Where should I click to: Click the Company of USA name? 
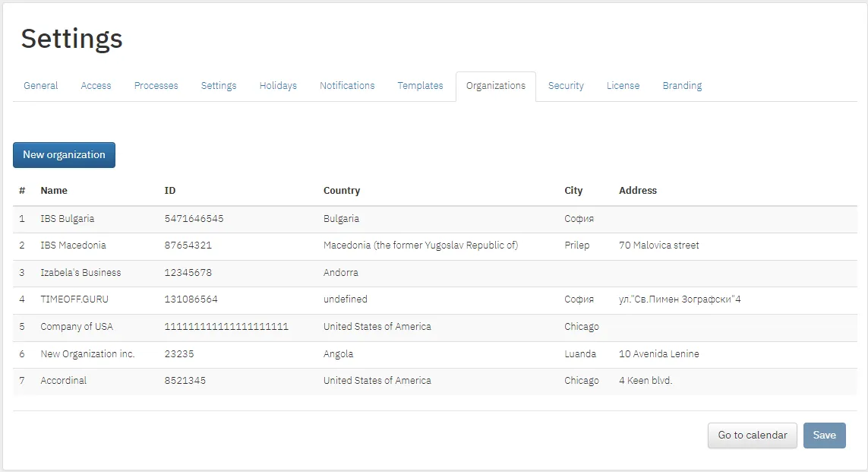pyautogui.click(x=77, y=327)
